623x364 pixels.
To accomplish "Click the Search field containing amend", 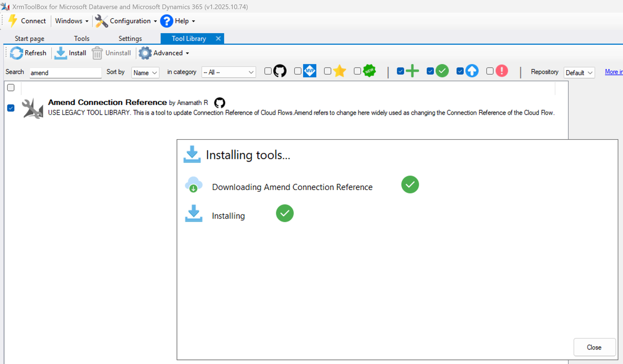I will [x=65, y=73].
